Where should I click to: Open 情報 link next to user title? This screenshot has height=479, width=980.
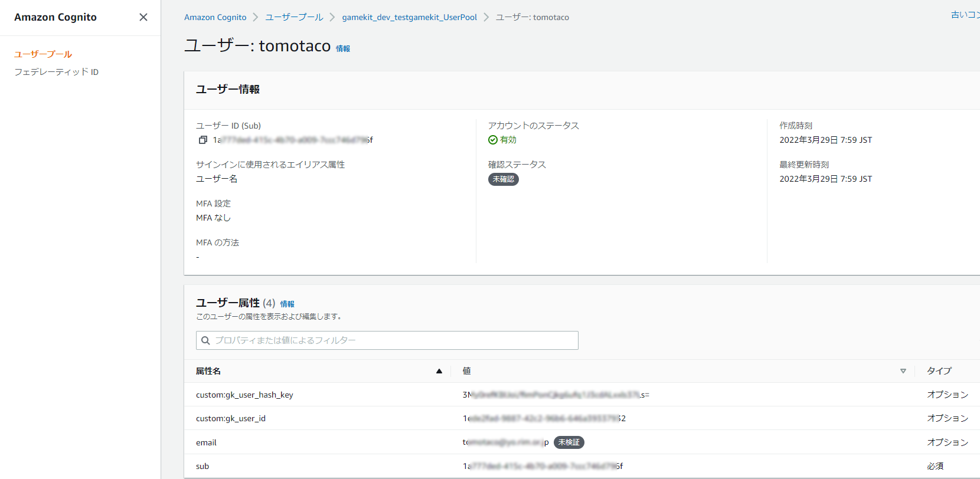343,49
